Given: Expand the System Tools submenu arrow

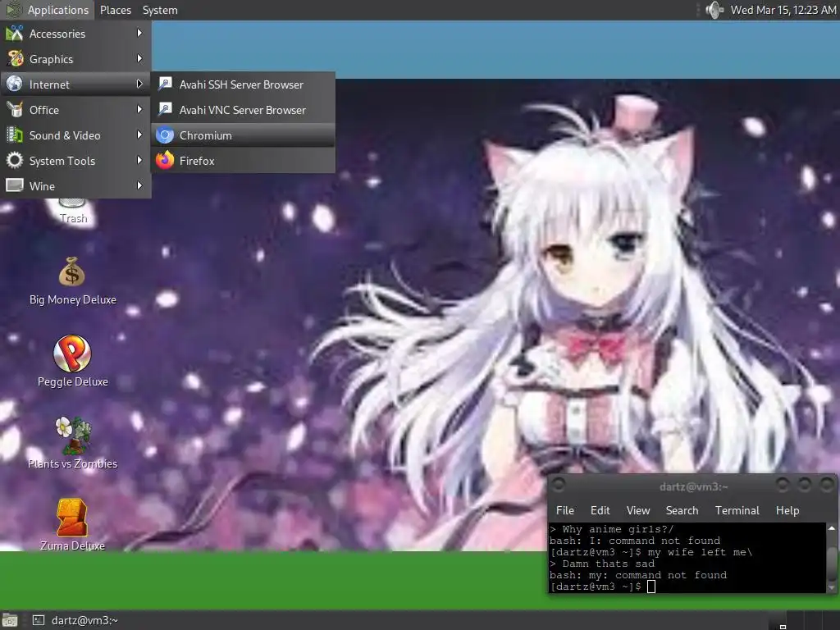Looking at the screenshot, I should pyautogui.click(x=139, y=160).
